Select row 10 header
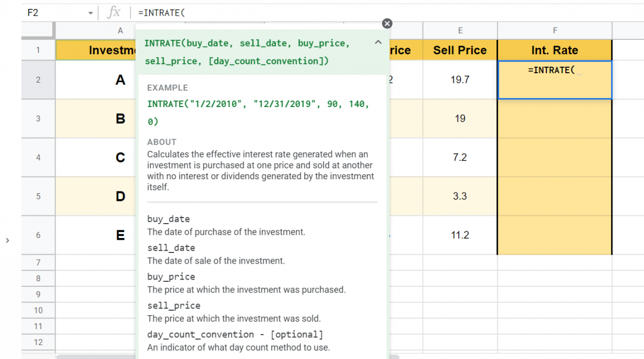The height and width of the screenshot is (359, 644). point(38,310)
